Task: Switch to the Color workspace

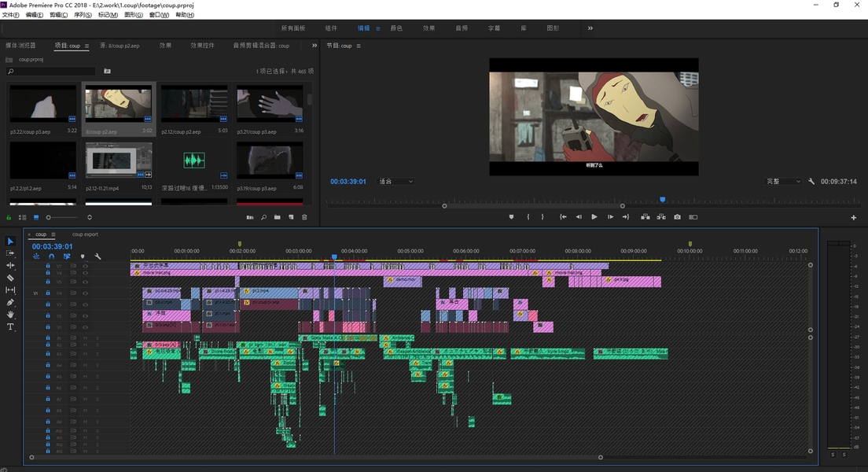Action: pos(396,28)
